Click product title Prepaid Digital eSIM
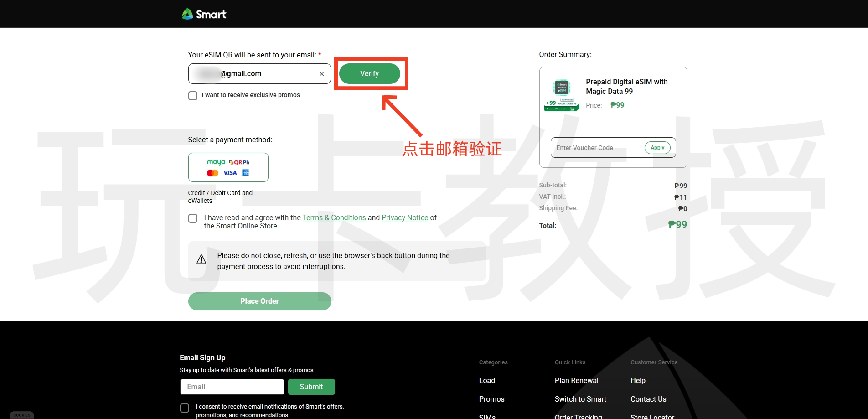The height and width of the screenshot is (419, 868). [x=626, y=87]
